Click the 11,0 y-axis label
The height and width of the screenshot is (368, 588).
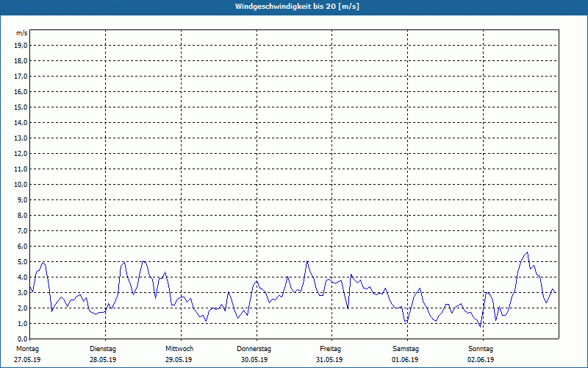[21, 169]
